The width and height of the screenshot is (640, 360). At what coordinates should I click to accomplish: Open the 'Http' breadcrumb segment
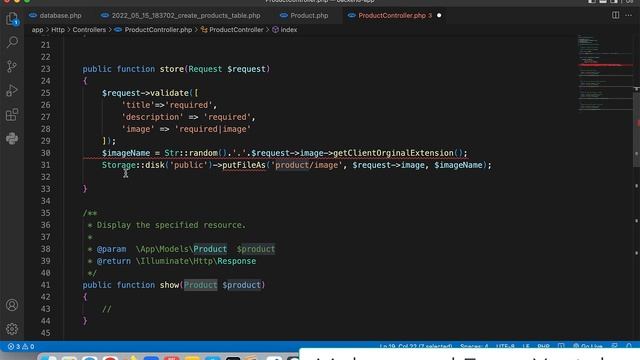[58, 30]
